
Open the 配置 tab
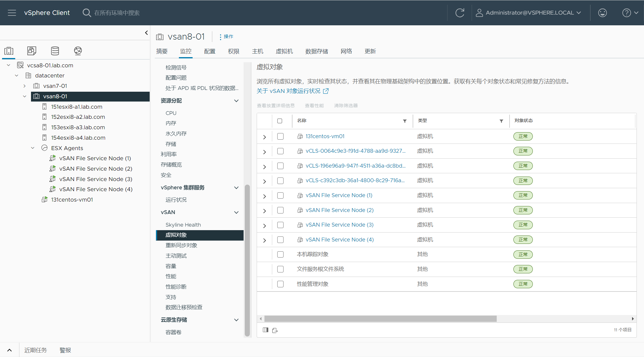210,51
